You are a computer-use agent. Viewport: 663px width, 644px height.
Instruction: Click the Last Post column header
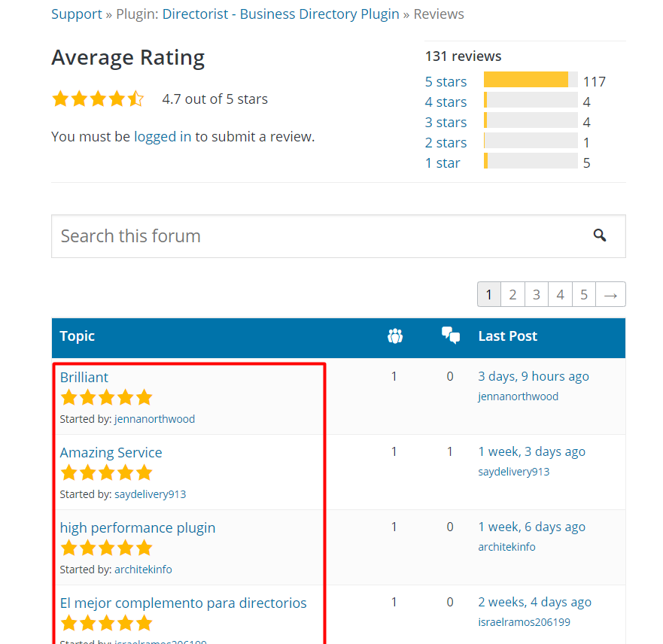[x=507, y=336]
